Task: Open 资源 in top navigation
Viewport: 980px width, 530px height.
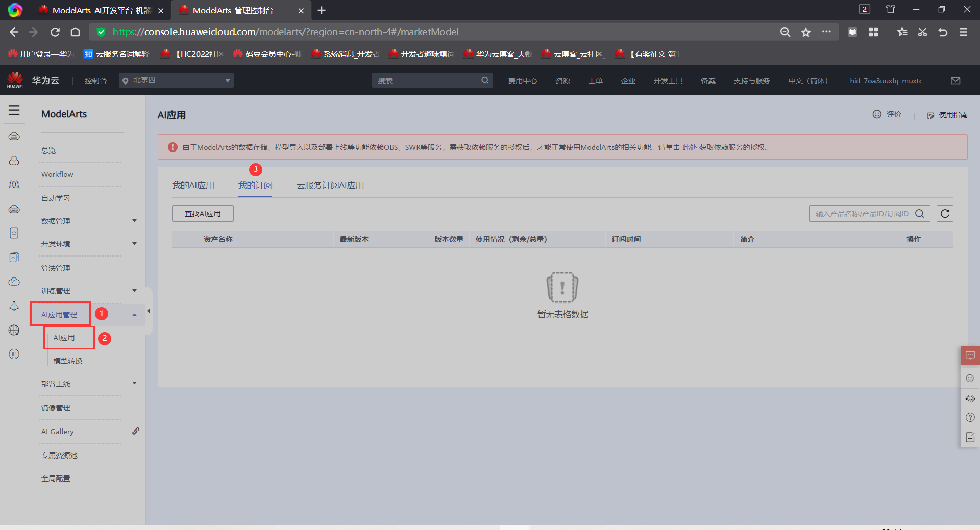Action: (x=562, y=81)
